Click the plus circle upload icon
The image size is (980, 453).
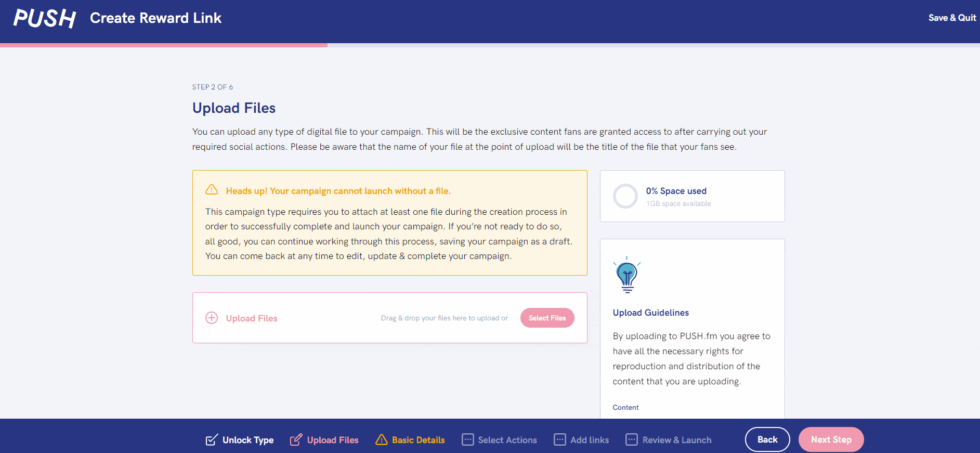(x=212, y=318)
